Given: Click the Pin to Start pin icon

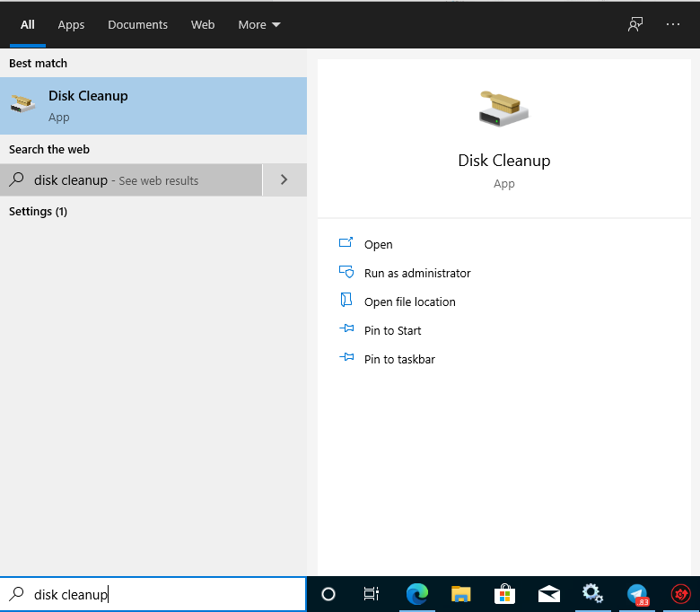Looking at the screenshot, I should pyautogui.click(x=346, y=328).
